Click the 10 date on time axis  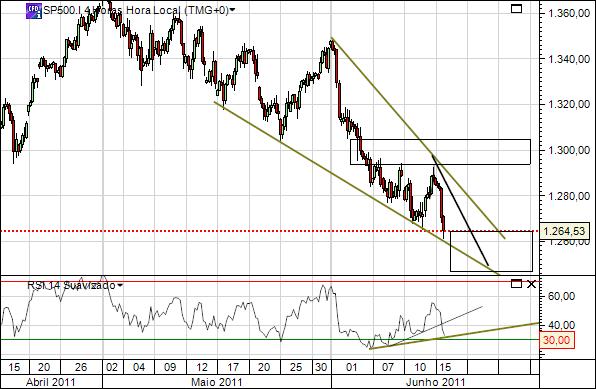(420, 367)
